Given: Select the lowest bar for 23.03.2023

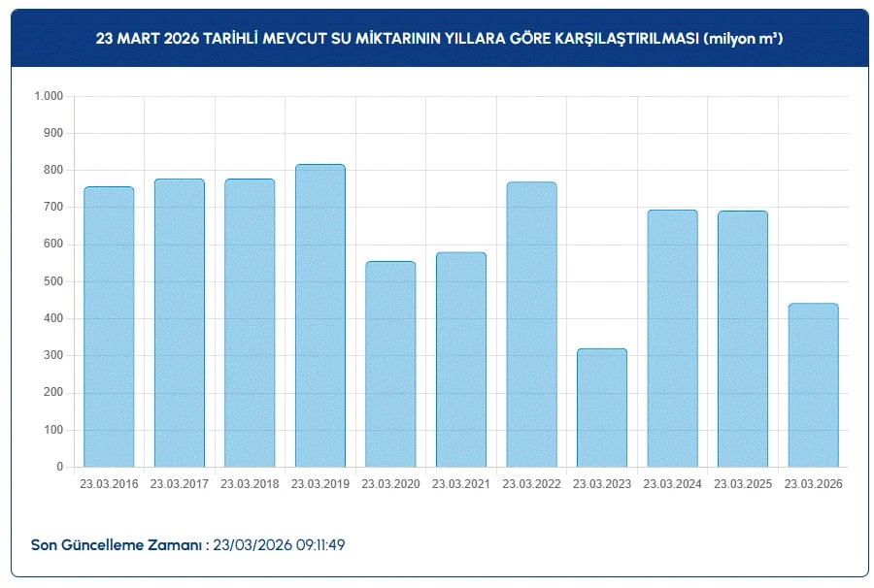Looking at the screenshot, I should [602, 408].
